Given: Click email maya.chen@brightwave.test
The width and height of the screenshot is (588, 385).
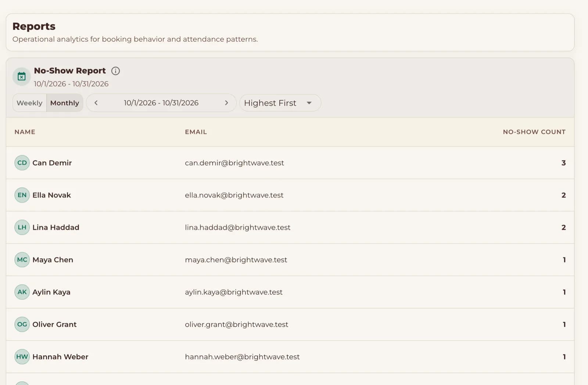Looking at the screenshot, I should point(236,260).
